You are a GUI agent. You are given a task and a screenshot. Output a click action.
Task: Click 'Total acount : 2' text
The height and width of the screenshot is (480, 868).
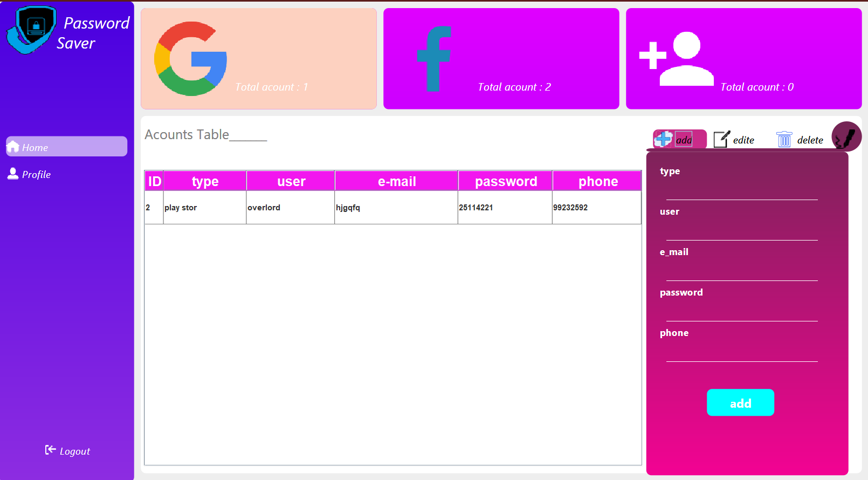pos(514,87)
